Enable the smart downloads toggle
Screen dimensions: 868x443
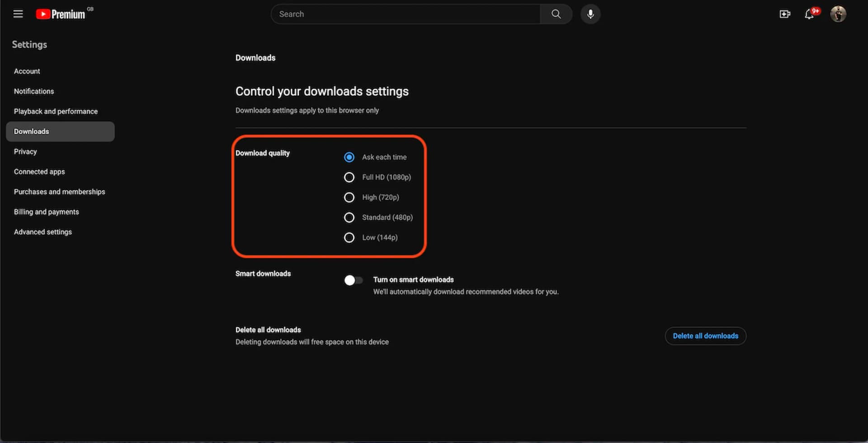tap(354, 280)
